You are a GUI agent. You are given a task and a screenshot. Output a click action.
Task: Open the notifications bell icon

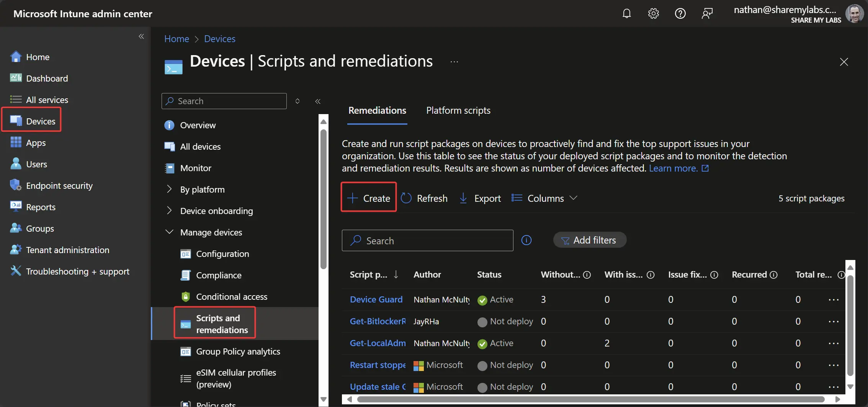pos(626,14)
